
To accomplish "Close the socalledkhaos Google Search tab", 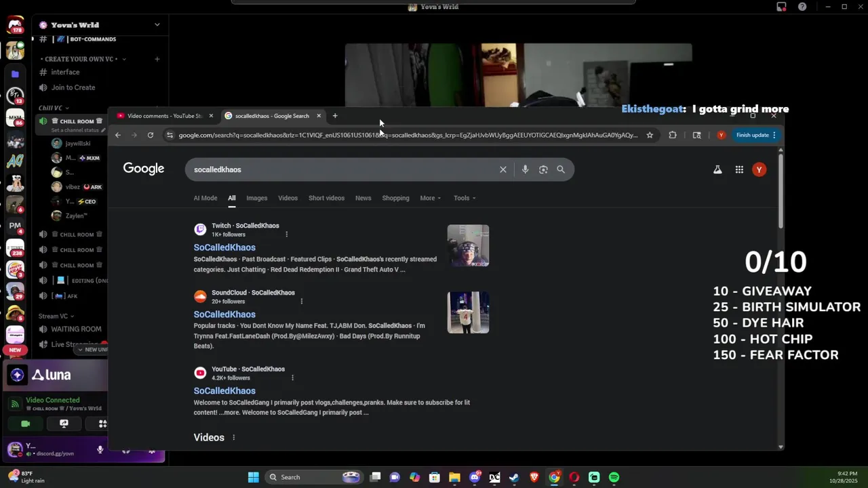I will (319, 116).
